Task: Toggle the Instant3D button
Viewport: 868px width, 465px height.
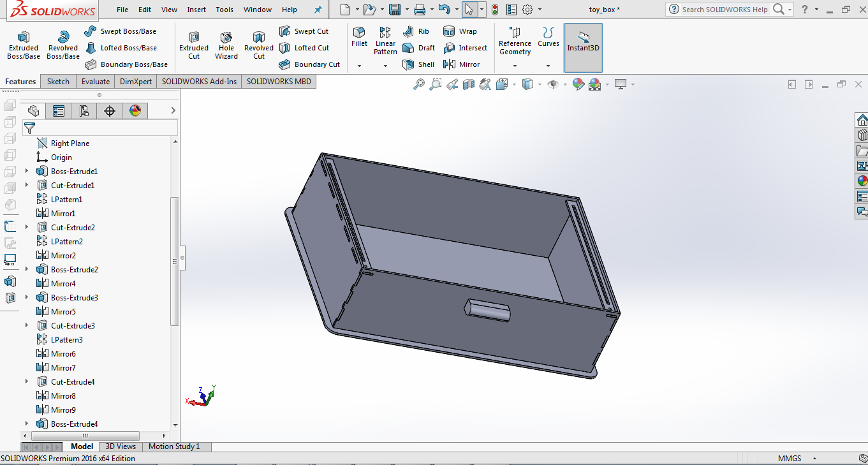Action: [584, 48]
